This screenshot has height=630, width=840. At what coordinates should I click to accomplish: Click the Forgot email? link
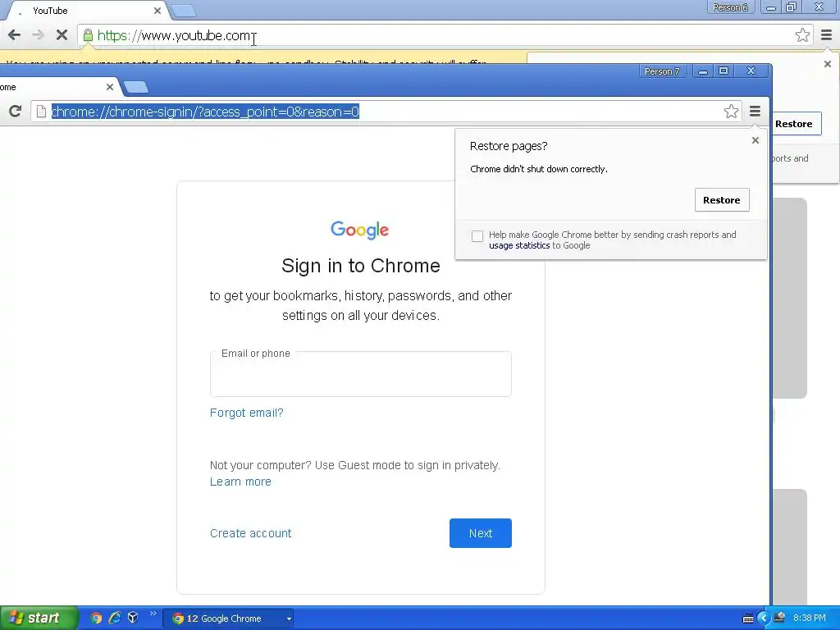(x=246, y=413)
